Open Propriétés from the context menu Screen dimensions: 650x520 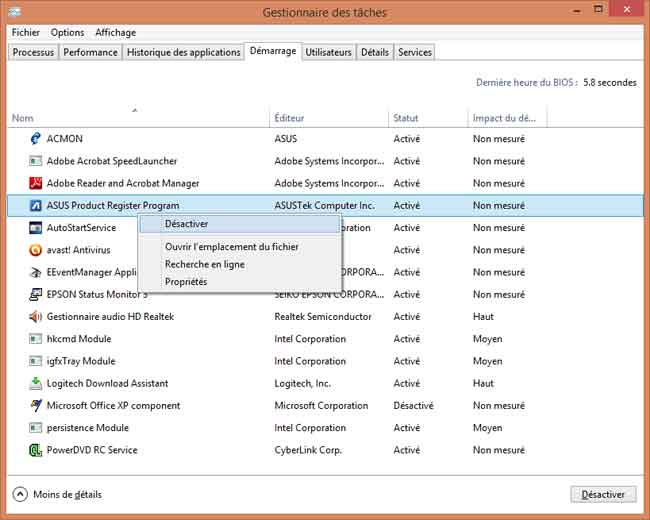[x=186, y=282]
